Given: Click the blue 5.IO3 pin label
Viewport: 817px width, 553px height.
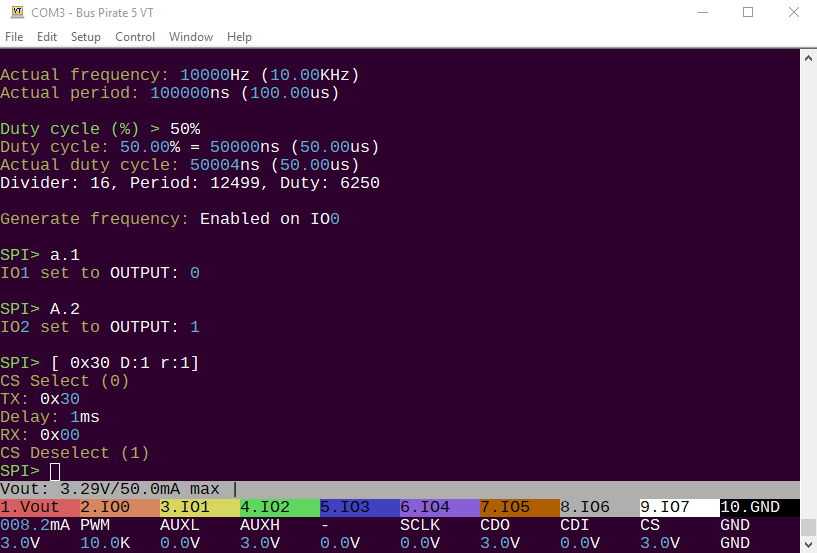Looking at the screenshot, I should point(360,507).
